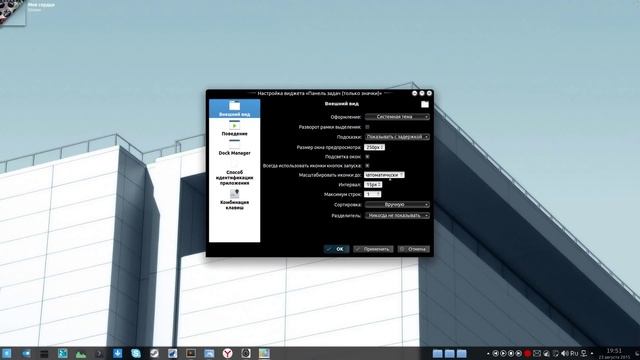Image resolution: width=640 pixels, height=360 pixels.
Task: Open Steam from the taskbar
Action: coord(154,353)
